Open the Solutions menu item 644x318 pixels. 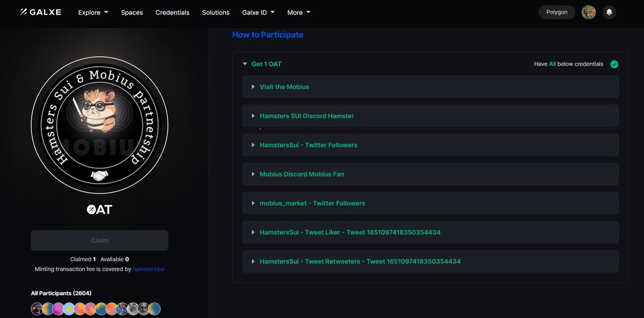[216, 12]
